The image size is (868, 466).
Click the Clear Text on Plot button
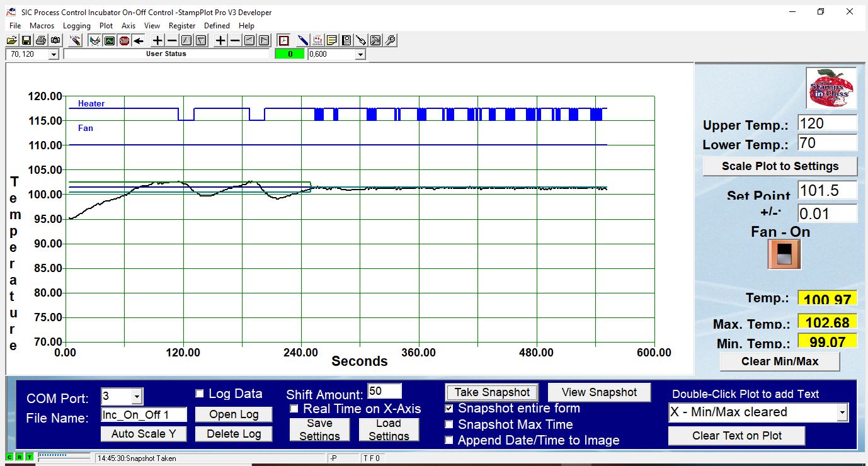pos(737,436)
